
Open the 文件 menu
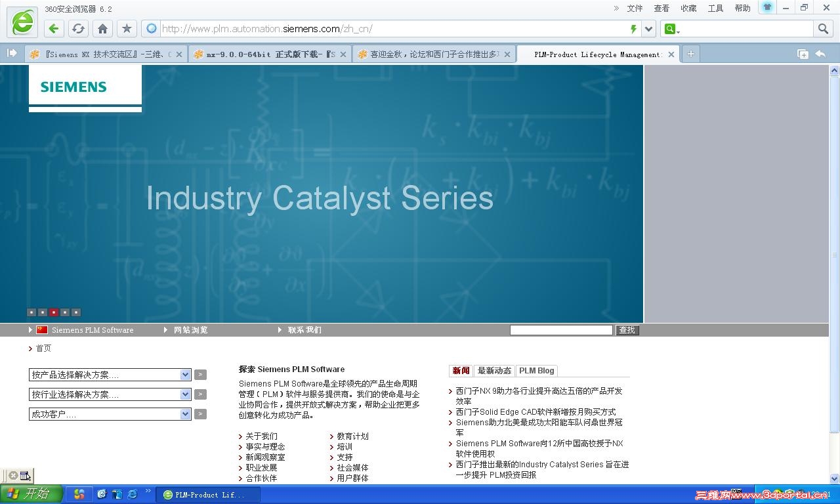635,8
